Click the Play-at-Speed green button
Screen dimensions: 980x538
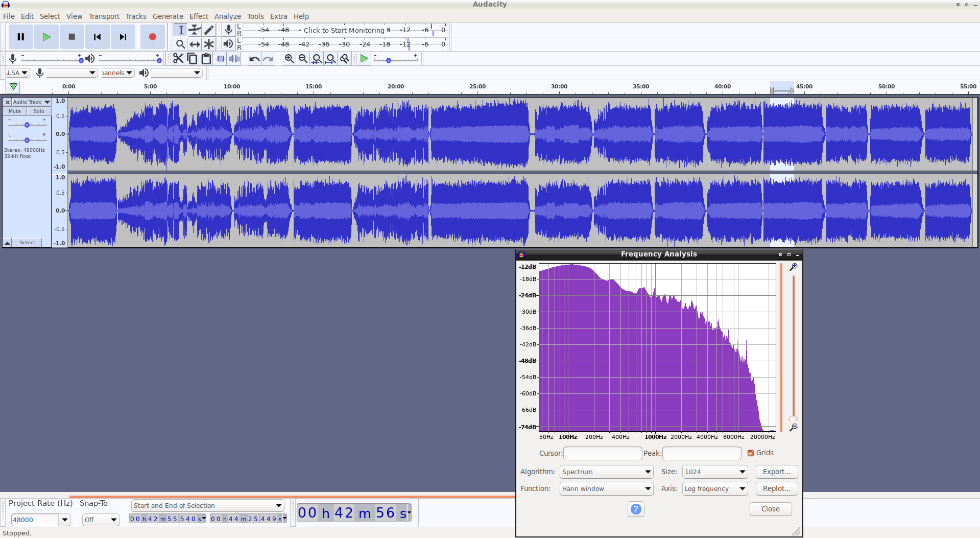click(x=364, y=59)
